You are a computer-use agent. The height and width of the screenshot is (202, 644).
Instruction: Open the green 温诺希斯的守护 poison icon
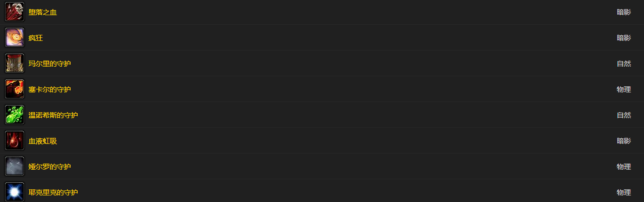(15, 115)
